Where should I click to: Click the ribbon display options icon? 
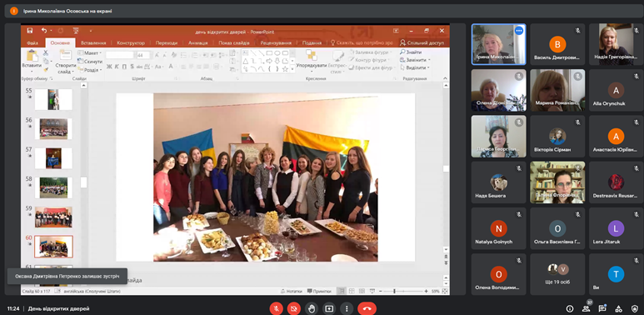coord(396,31)
